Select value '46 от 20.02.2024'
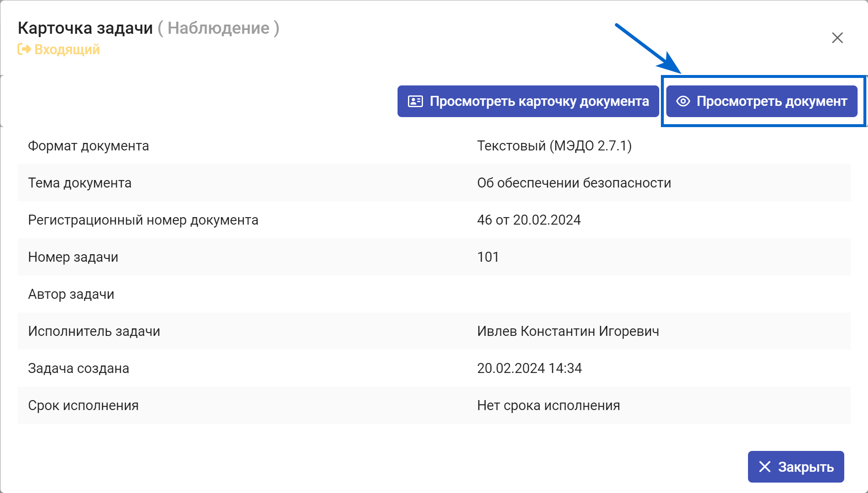The image size is (868, 493). tap(529, 220)
